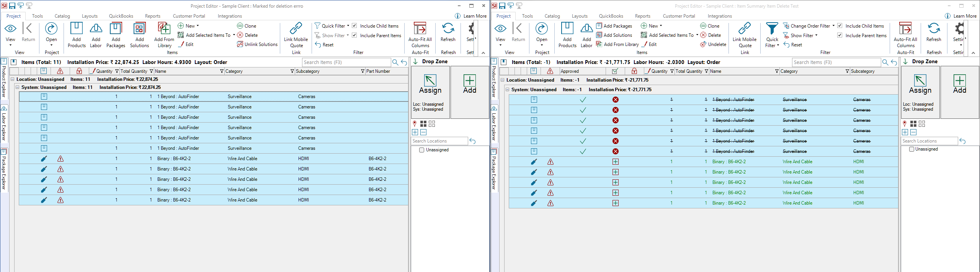980x272 pixels.
Task: Open Customer Portal tab in right window
Action: pyautogui.click(x=679, y=16)
